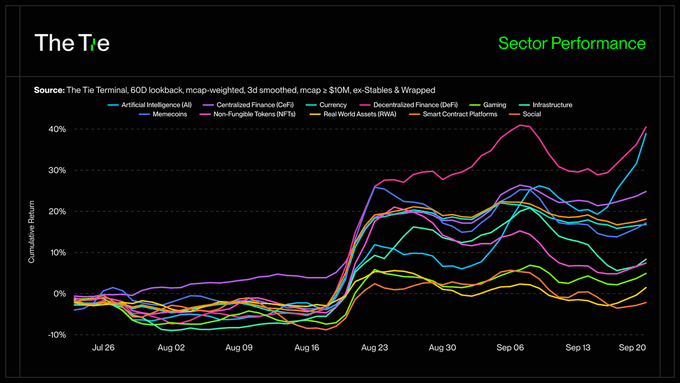Viewport: 680px width, 383px height.
Task: Toggle Decentralized Finance (DeFi) legend entry
Action: point(409,105)
